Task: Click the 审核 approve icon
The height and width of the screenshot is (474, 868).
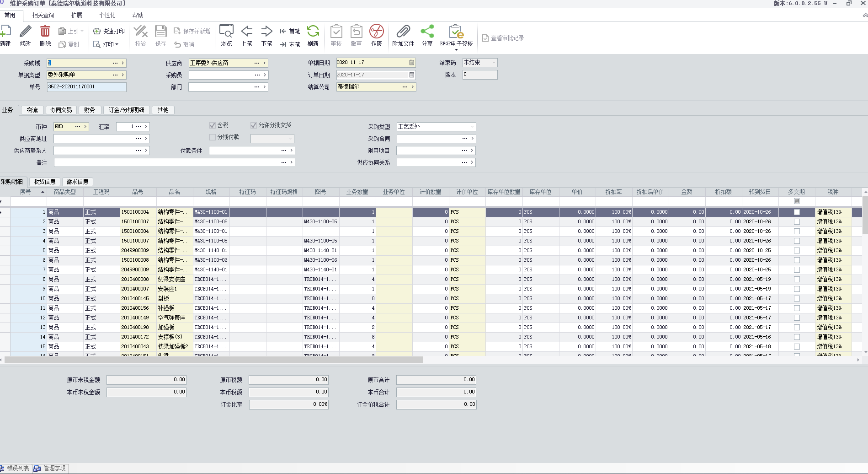Action: (336, 32)
